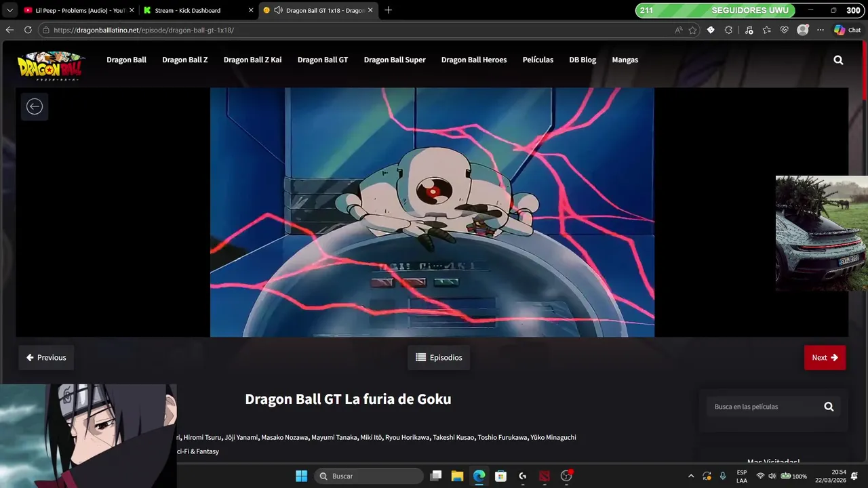Go back with the browser back arrow
Image resolution: width=868 pixels, height=488 pixels.
(x=9, y=30)
